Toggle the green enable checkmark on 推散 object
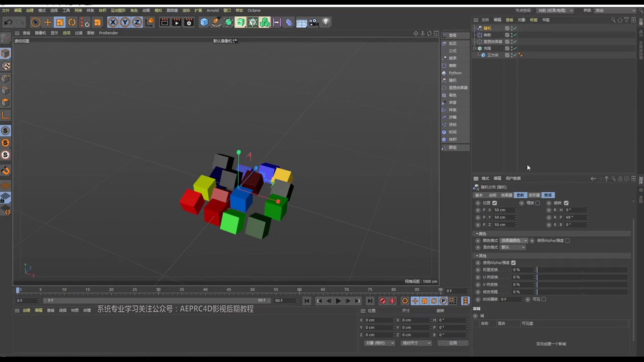The width and height of the screenshot is (644, 362). click(x=515, y=35)
